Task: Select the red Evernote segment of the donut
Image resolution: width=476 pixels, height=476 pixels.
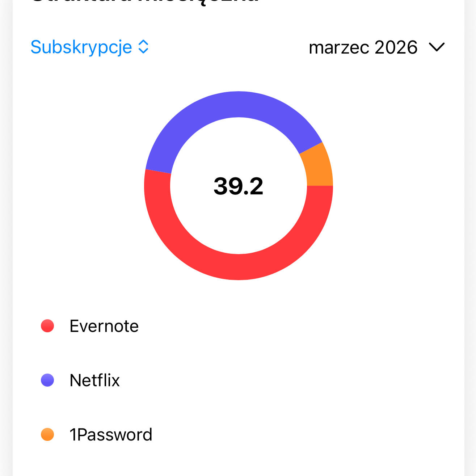Action: [239, 267]
